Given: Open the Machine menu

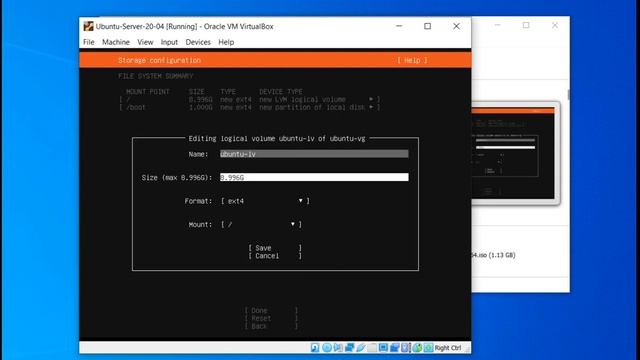Looking at the screenshot, I should click(116, 42).
